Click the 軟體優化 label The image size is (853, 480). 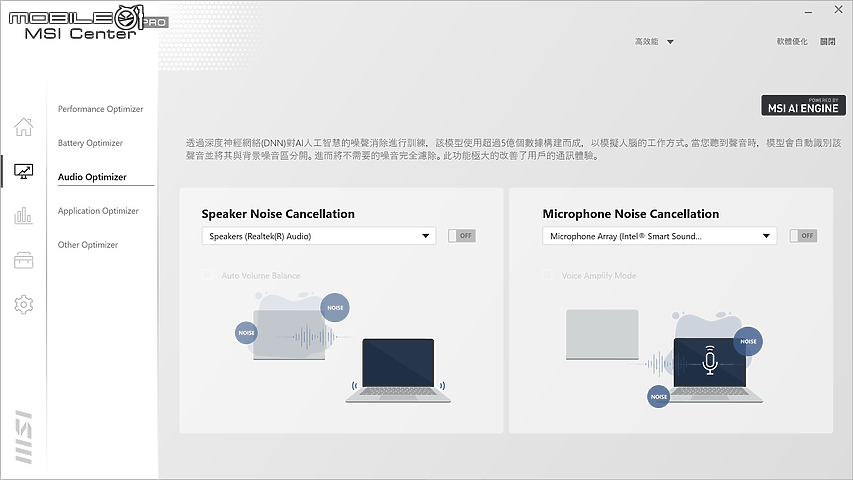pos(792,41)
